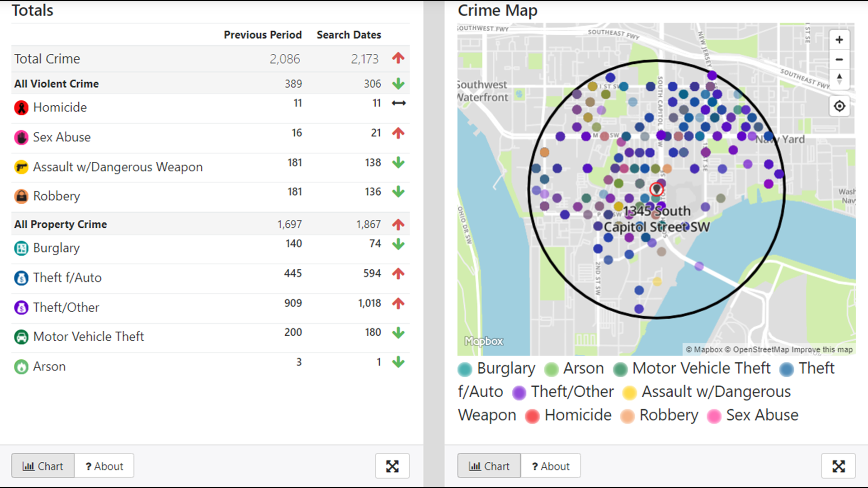Image resolution: width=868 pixels, height=488 pixels.
Task: Open the About tab in Crime Map panel
Action: [x=551, y=466]
